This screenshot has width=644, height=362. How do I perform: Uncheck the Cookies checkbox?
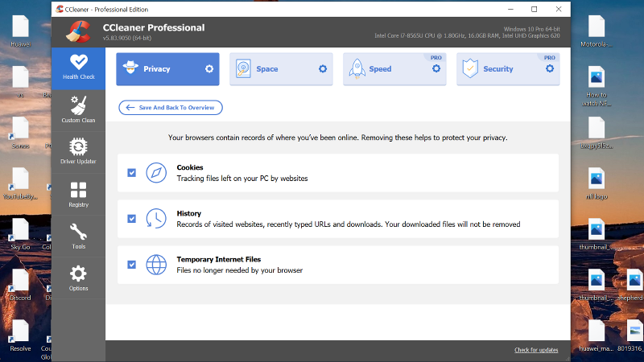(x=131, y=173)
